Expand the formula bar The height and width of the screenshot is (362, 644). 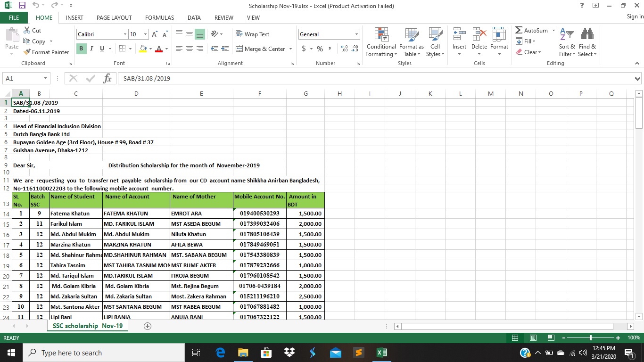pos(637,79)
